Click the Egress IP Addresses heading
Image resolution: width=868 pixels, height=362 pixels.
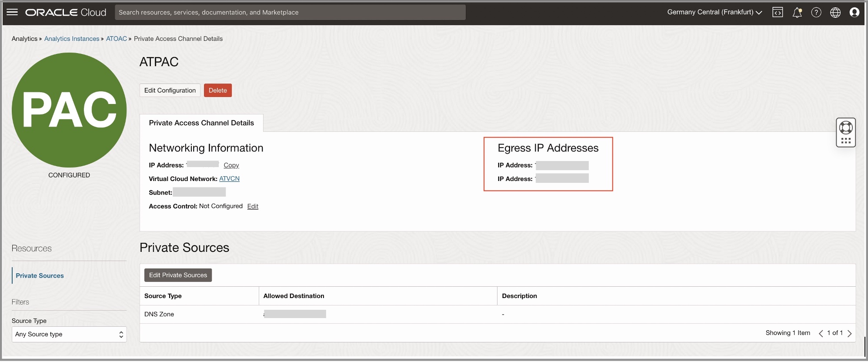coord(548,148)
